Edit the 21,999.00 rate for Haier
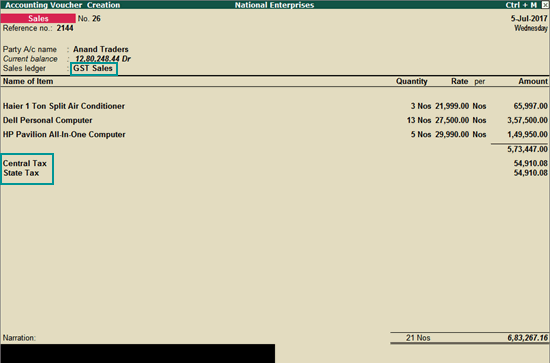Image resolution: width=550 pixels, height=363 pixels. coord(452,106)
